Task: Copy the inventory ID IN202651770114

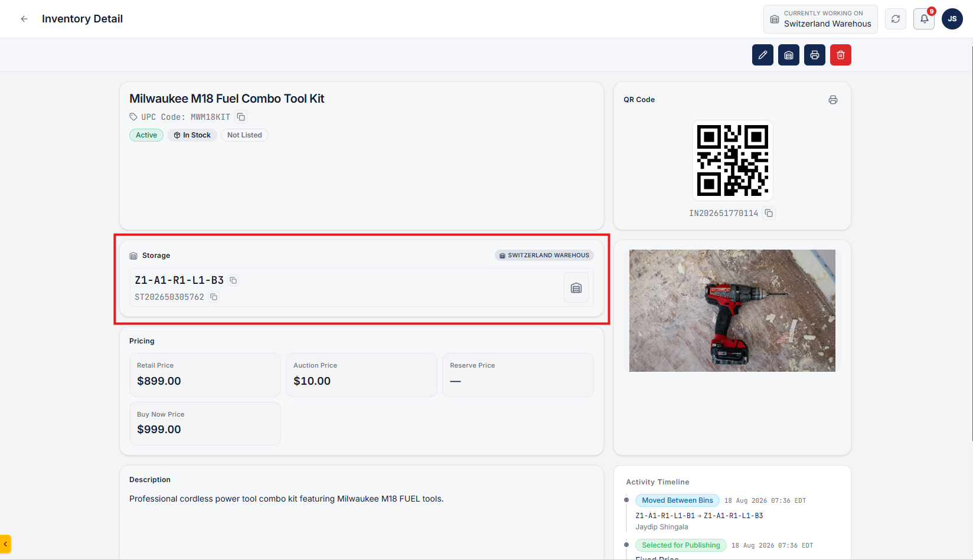Action: 769,213
